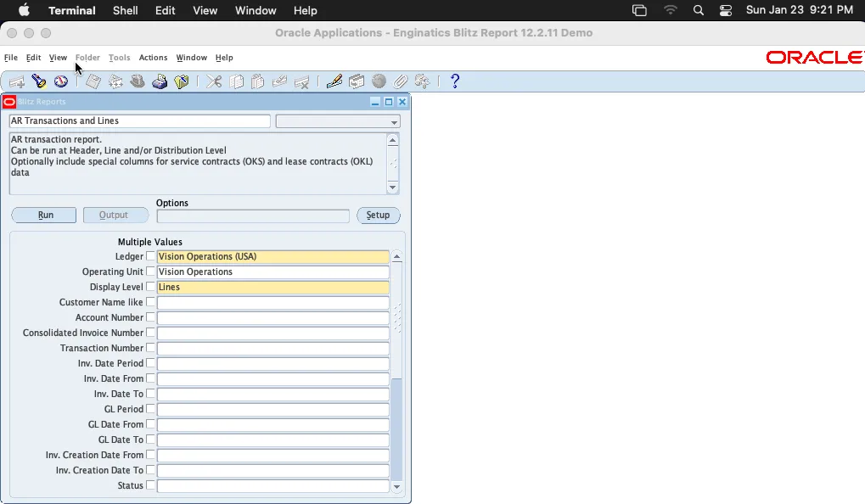Click parameter list scroll up arrow
Screen dimensions: 865x504
[396, 257]
